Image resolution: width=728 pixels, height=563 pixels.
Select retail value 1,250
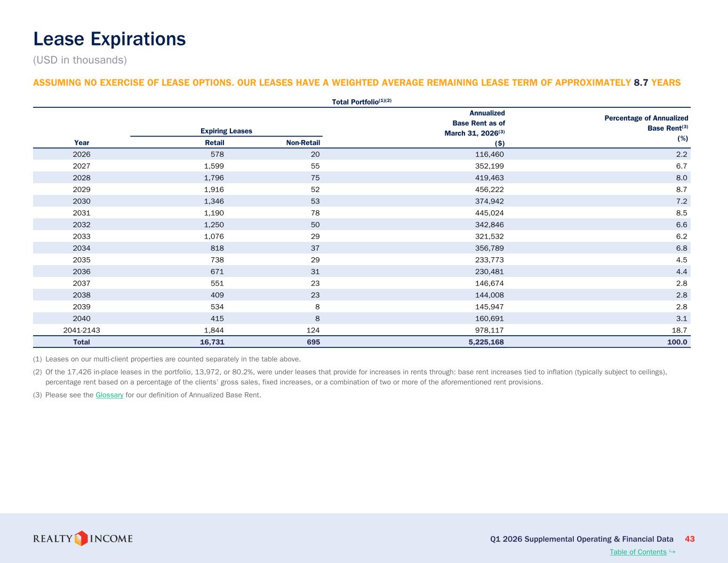(214, 225)
